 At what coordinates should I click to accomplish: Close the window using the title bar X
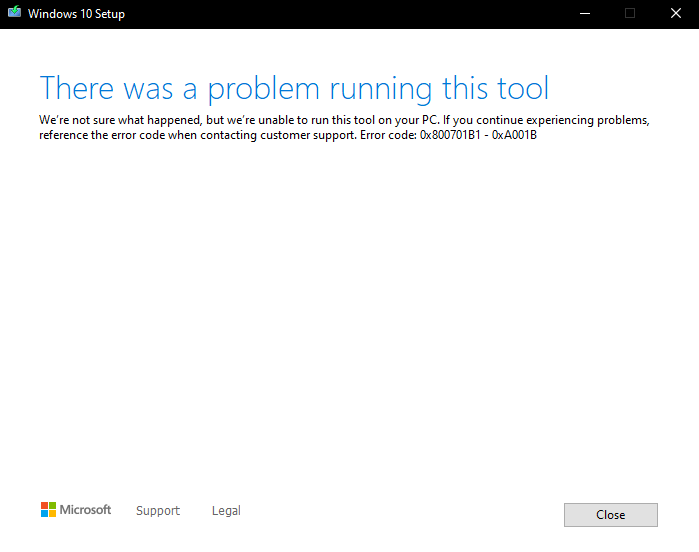click(676, 13)
